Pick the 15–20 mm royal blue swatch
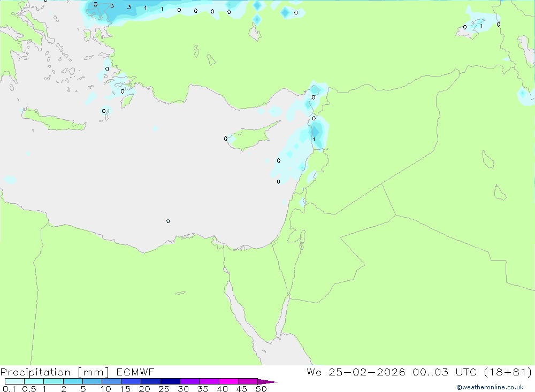 pyautogui.click(x=131, y=381)
